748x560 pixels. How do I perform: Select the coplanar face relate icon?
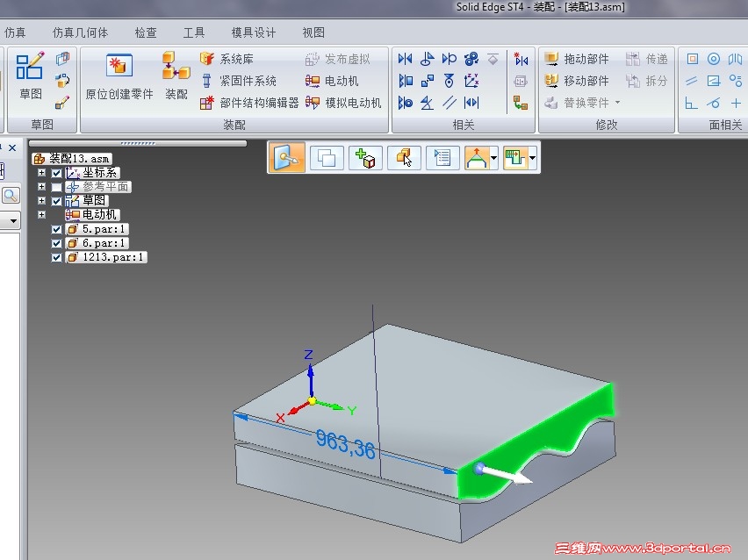(x=692, y=59)
